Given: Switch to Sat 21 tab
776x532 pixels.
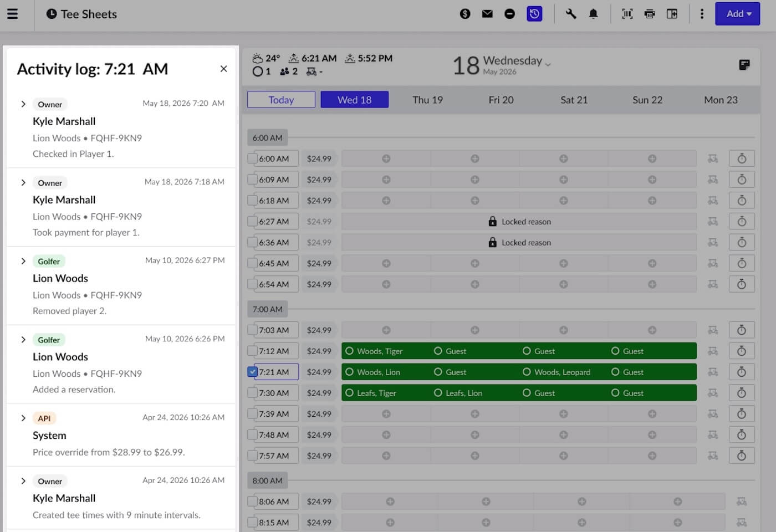Looking at the screenshot, I should [x=574, y=100].
